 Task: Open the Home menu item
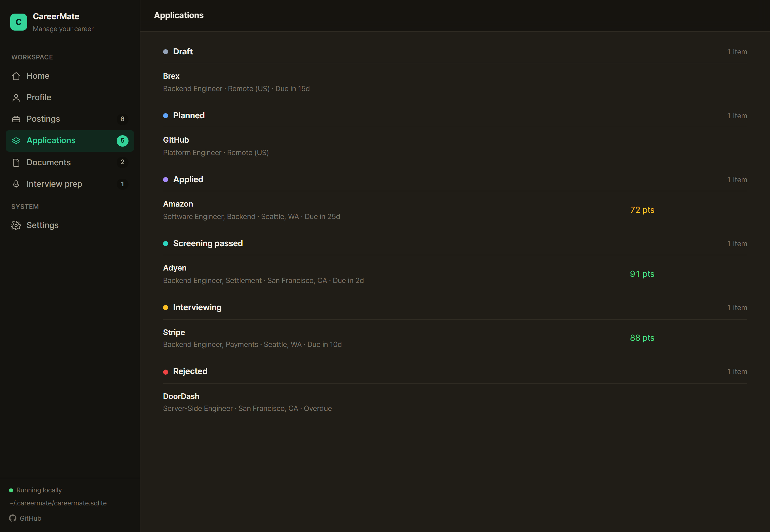pyautogui.click(x=70, y=76)
